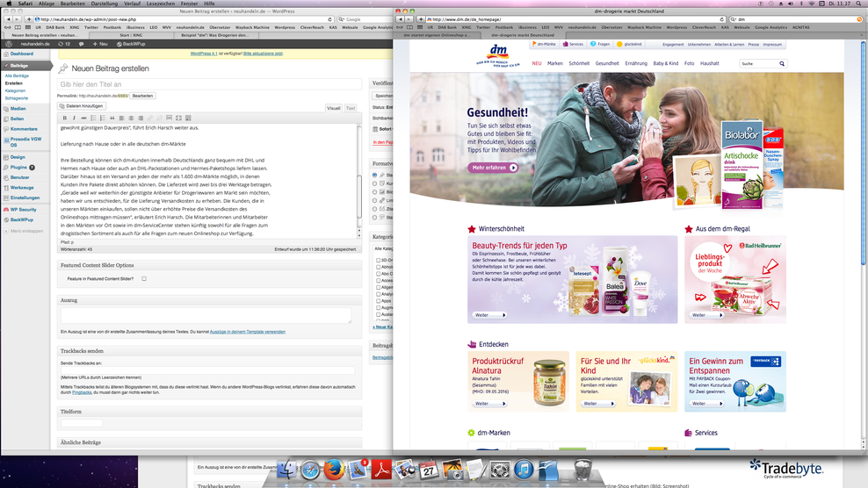Open Adobe Acrobat from the Dock
This screenshot has height=488, width=868.
point(381,470)
